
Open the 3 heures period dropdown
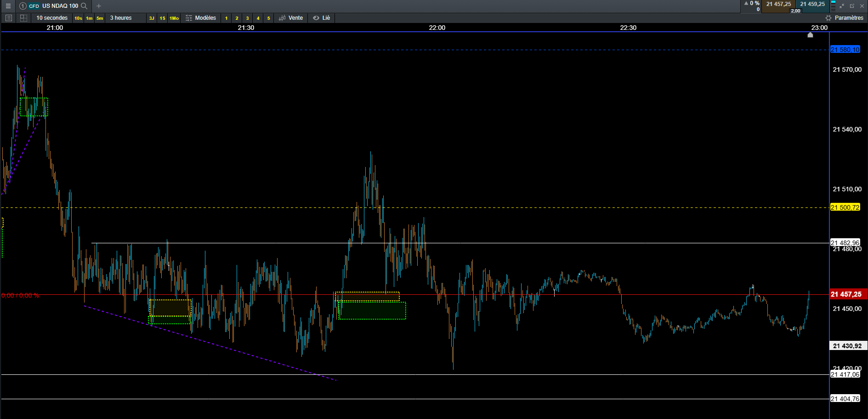point(121,18)
